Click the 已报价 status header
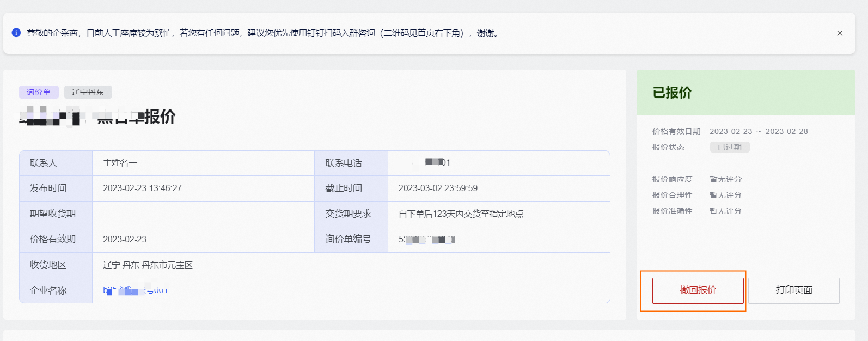 (672, 93)
